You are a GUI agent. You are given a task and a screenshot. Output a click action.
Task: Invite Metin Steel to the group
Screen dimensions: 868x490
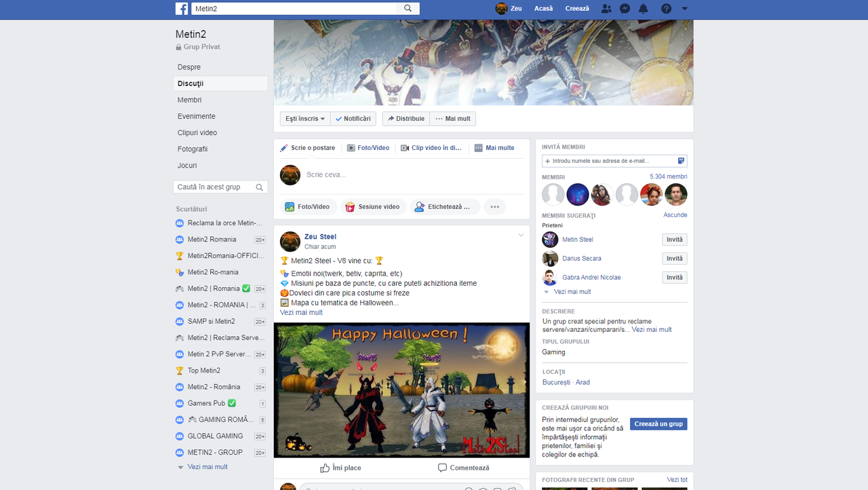(674, 240)
